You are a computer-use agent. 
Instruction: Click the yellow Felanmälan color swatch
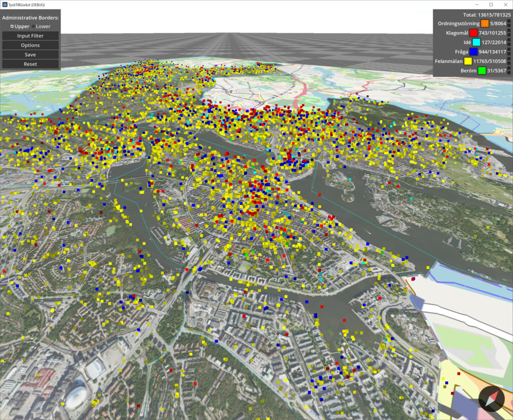coord(467,61)
